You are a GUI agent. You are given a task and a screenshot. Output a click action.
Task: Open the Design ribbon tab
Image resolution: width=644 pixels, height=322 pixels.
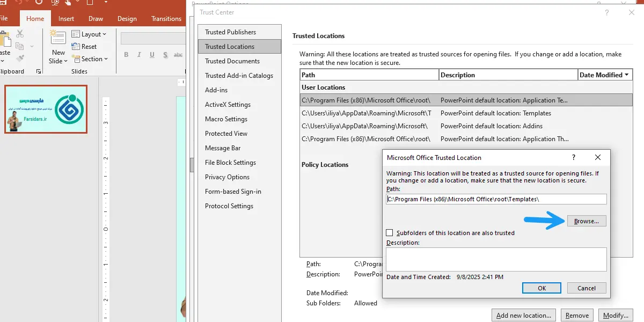(x=127, y=19)
